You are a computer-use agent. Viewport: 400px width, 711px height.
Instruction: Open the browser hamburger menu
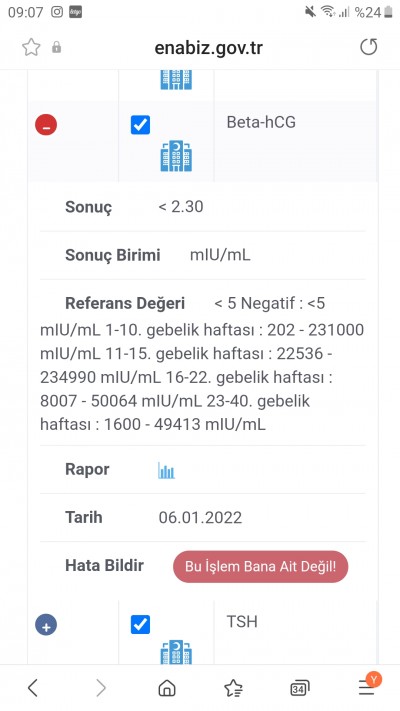coord(366,687)
